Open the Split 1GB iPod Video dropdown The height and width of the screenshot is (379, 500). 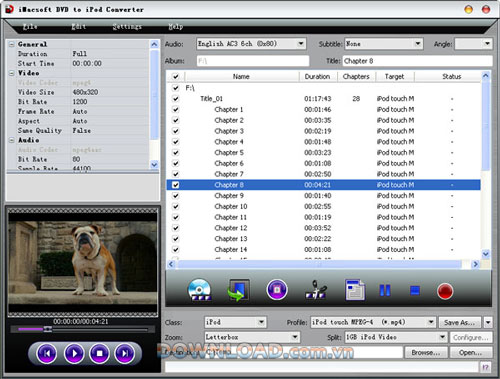442,337
